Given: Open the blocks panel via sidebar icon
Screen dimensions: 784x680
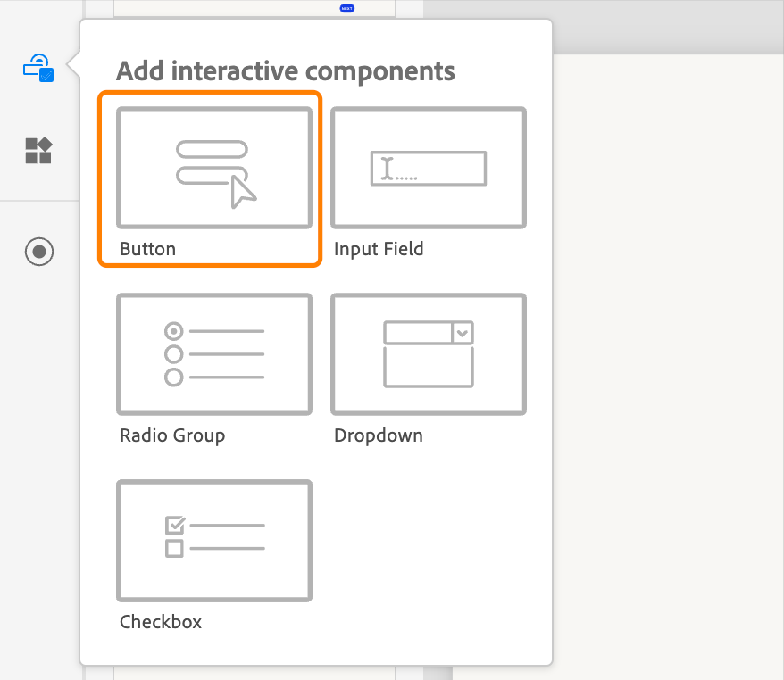Looking at the screenshot, I should click(38, 151).
